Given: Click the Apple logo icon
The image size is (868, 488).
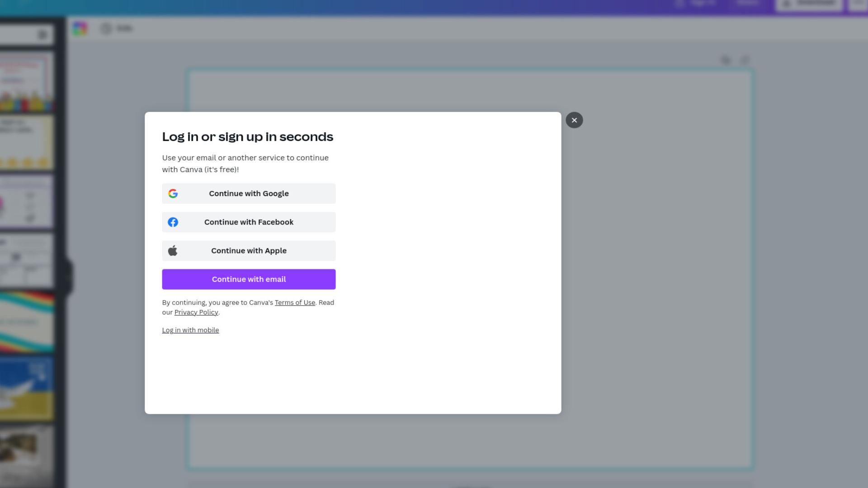Looking at the screenshot, I should (x=173, y=251).
